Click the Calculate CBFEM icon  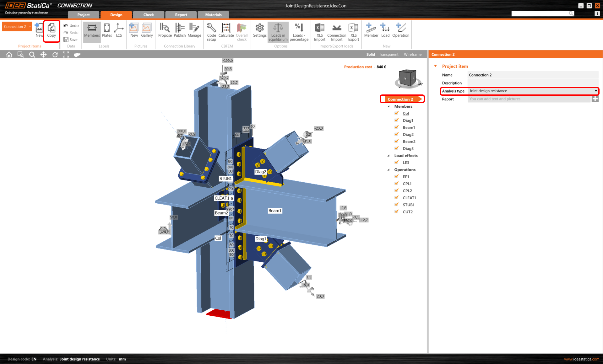226,30
